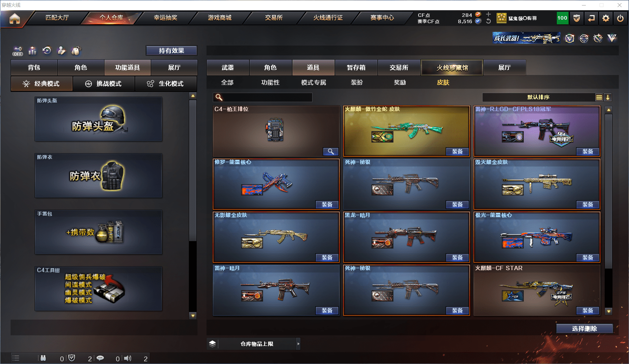The image size is (629, 364).
Task: Open the friends icon in status bar
Action: (x=43, y=358)
